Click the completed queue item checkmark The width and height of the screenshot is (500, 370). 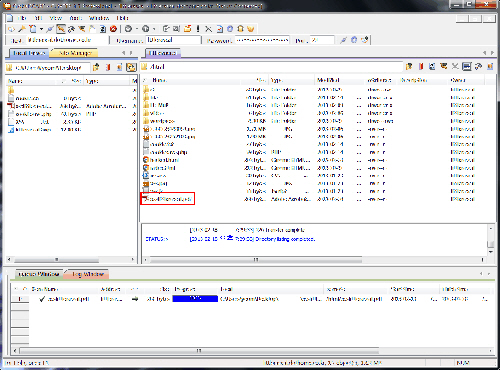point(42,299)
